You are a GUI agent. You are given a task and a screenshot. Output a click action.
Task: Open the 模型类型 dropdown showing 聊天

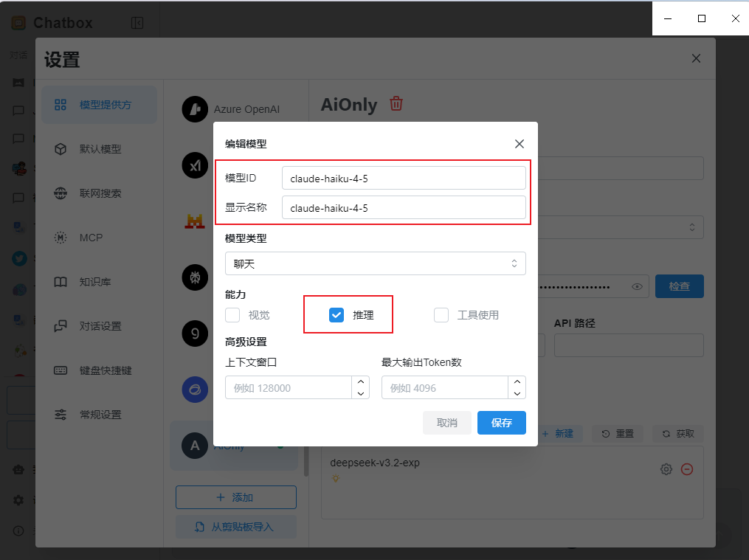click(376, 263)
